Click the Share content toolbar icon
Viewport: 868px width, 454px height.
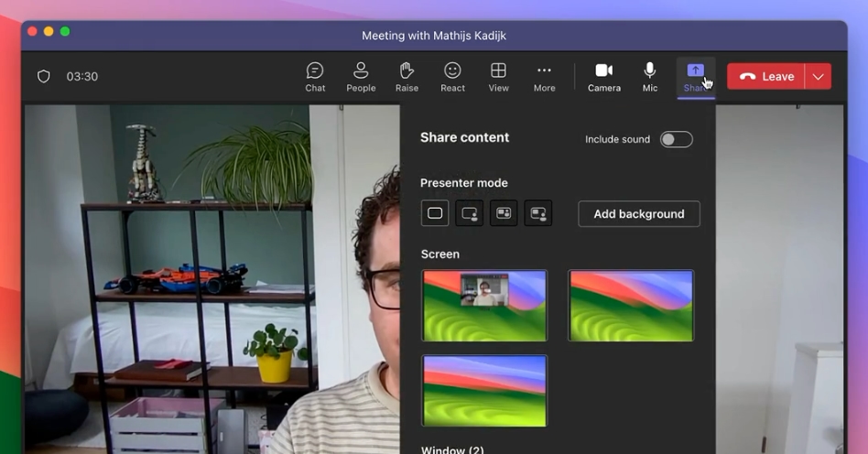[x=695, y=77]
